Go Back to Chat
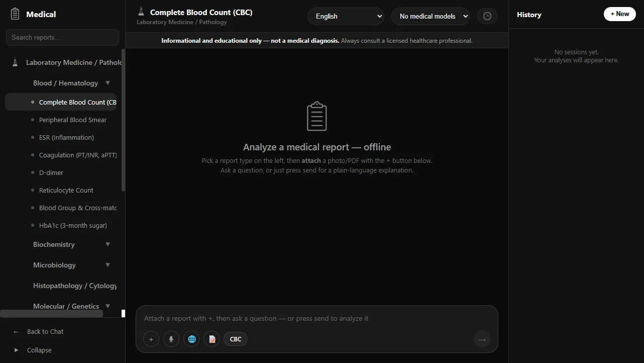This screenshot has height=363, width=644. tap(45, 332)
